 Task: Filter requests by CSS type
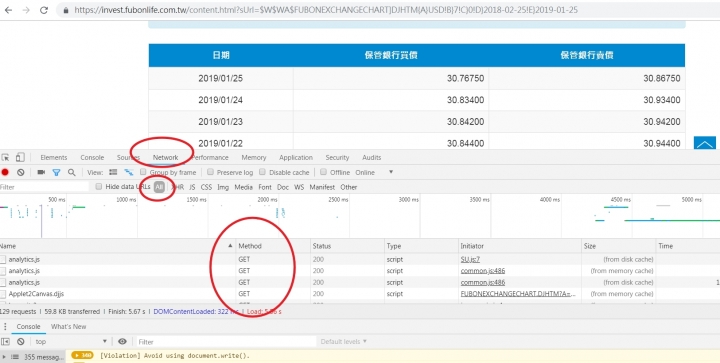pos(206,187)
